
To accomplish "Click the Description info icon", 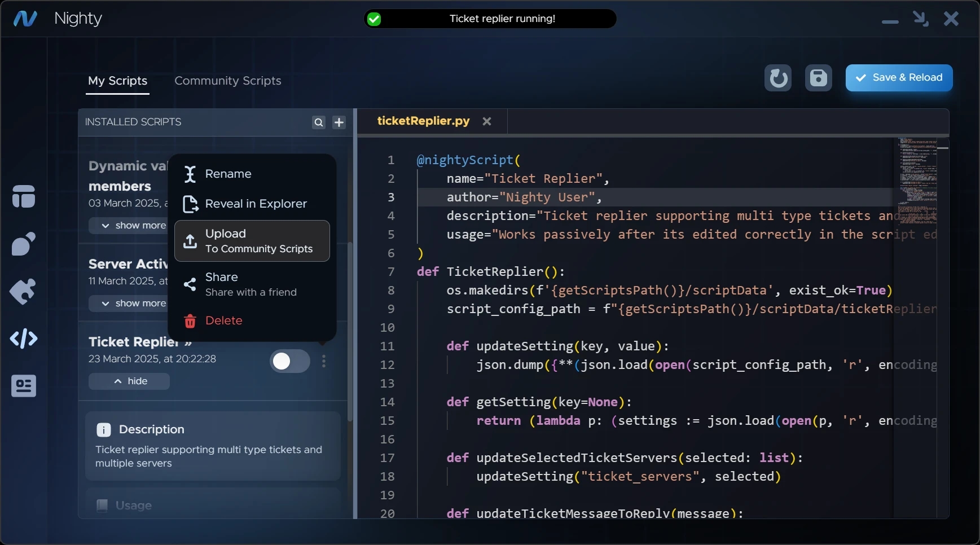I will coord(104,430).
